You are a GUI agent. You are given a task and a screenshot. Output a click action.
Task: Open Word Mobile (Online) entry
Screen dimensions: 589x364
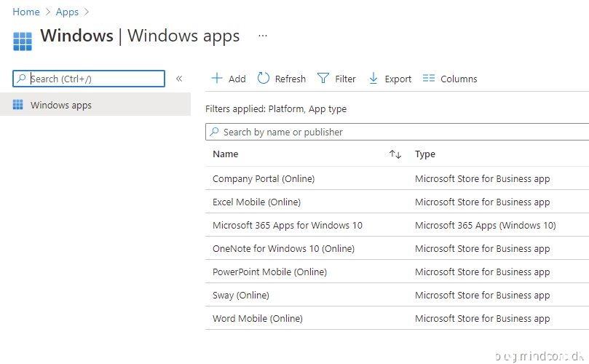coord(257,318)
